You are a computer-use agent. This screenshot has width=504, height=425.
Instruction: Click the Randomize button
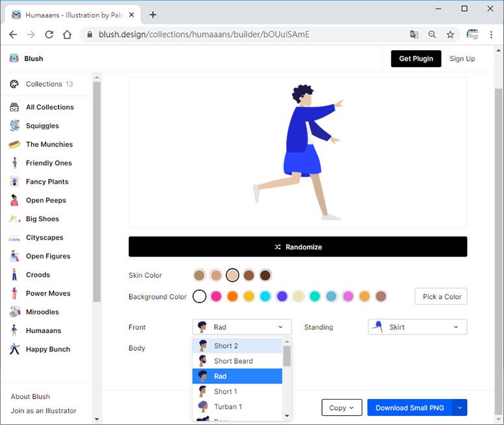click(298, 247)
